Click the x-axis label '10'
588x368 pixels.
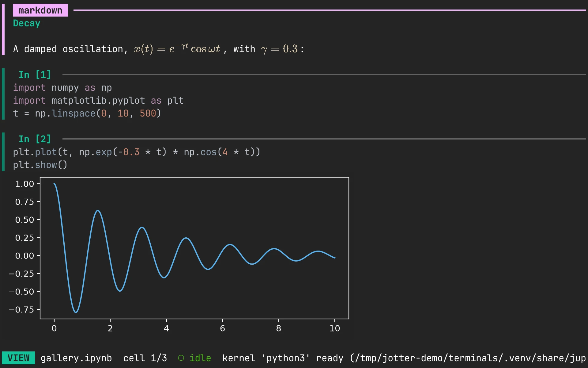coord(335,328)
